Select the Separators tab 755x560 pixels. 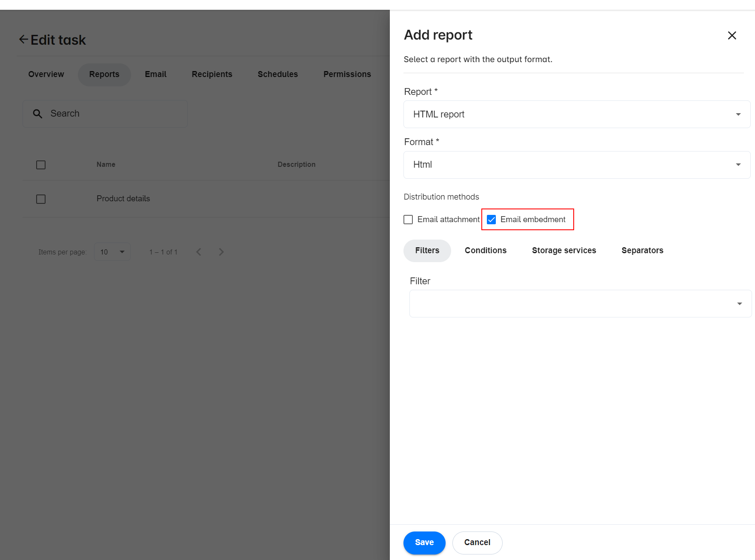[x=643, y=250]
